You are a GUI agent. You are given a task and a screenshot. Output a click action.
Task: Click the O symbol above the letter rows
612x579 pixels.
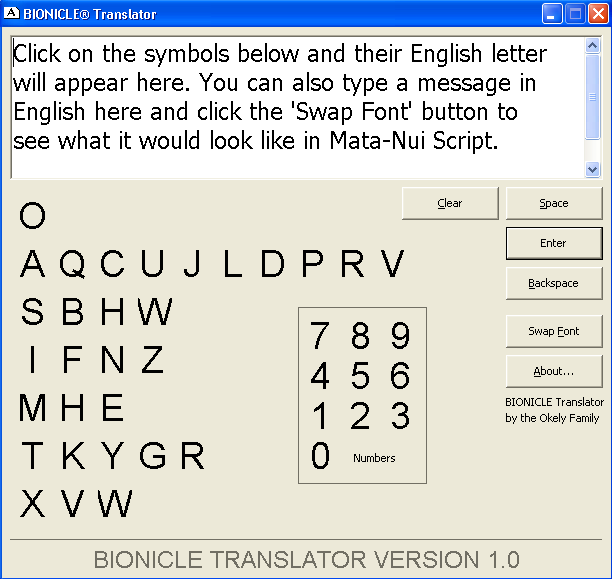(32, 215)
